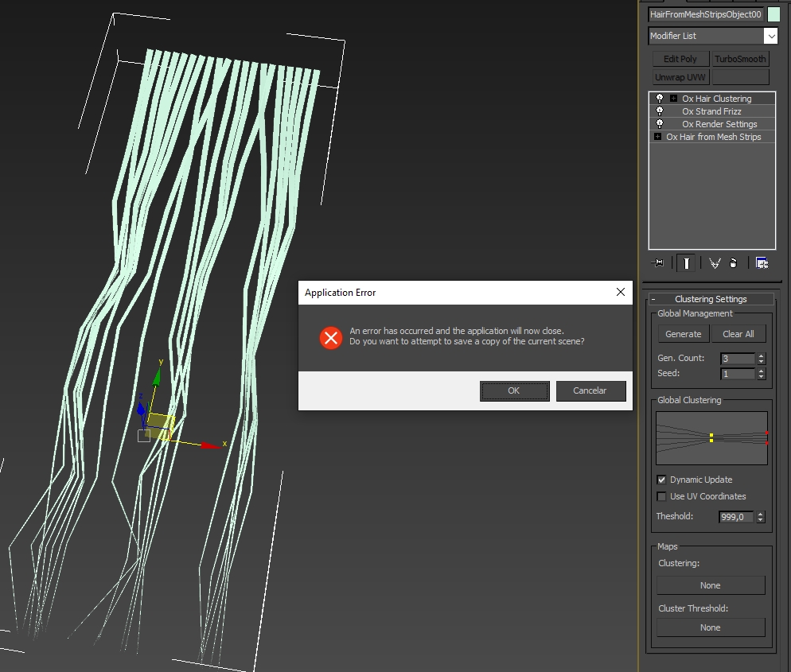The height and width of the screenshot is (672, 791).
Task: Toggle lightbulb for Ox Hair Clustering
Action: 660,99
